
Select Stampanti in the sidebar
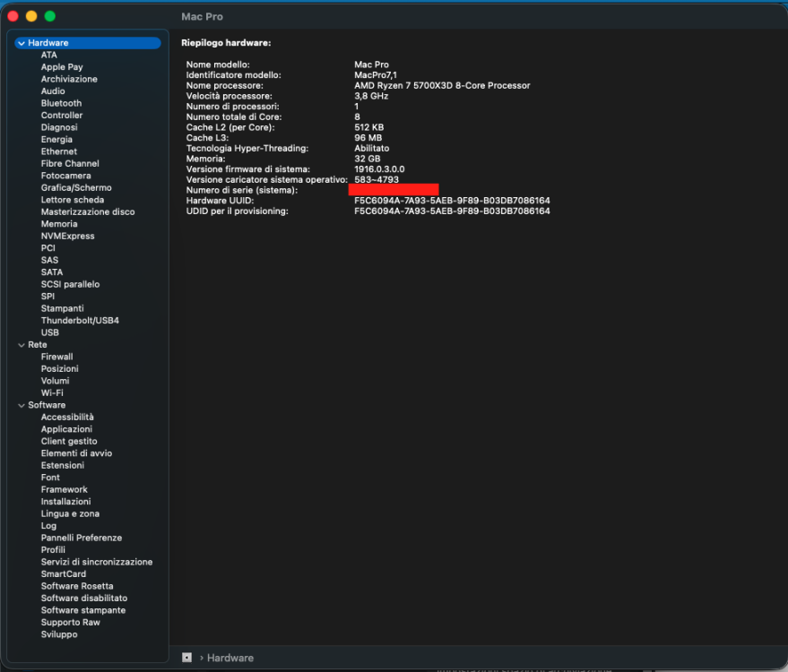click(63, 308)
